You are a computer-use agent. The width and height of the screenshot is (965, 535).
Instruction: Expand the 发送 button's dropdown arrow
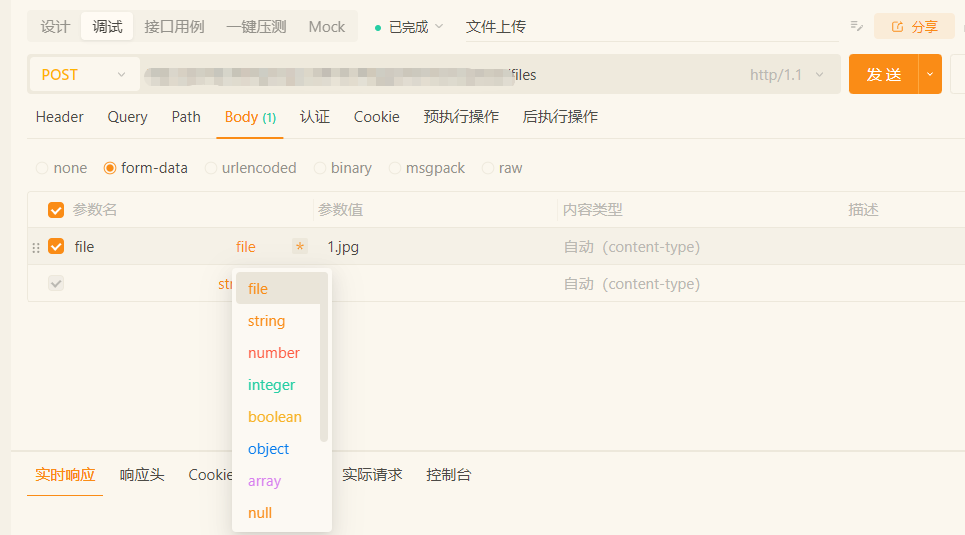pos(930,74)
